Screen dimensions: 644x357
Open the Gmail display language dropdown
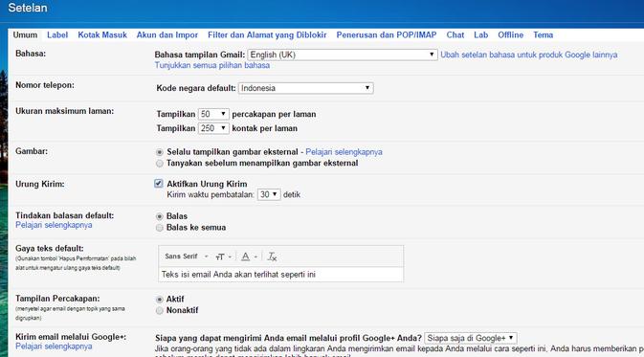tap(343, 55)
